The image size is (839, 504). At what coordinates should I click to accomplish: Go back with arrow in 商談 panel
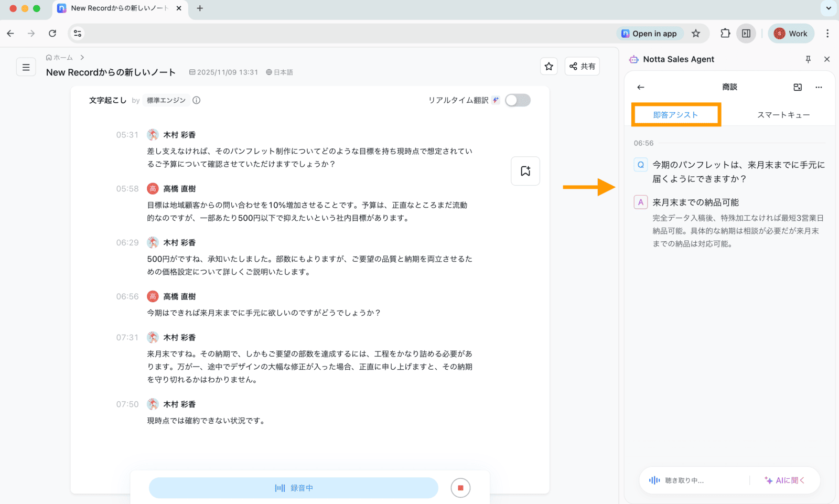(641, 87)
